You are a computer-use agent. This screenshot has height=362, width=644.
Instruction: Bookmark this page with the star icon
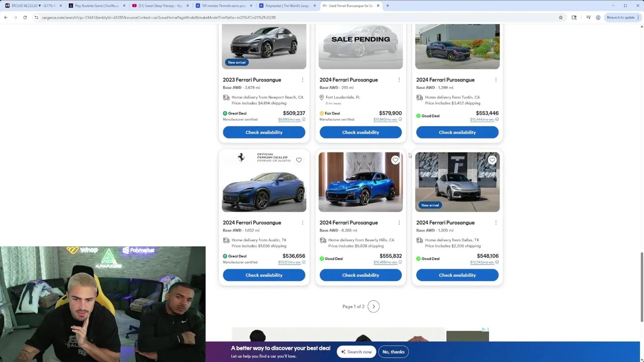(560, 18)
